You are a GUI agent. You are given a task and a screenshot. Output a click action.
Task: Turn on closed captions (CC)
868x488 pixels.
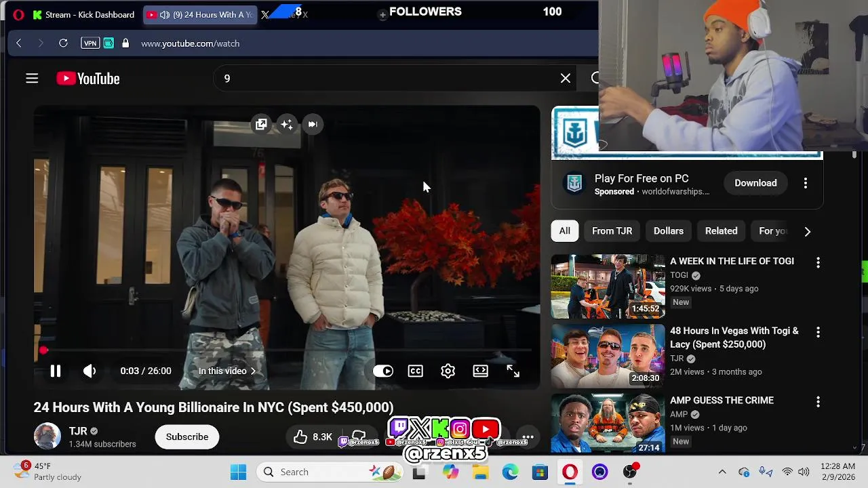click(416, 371)
